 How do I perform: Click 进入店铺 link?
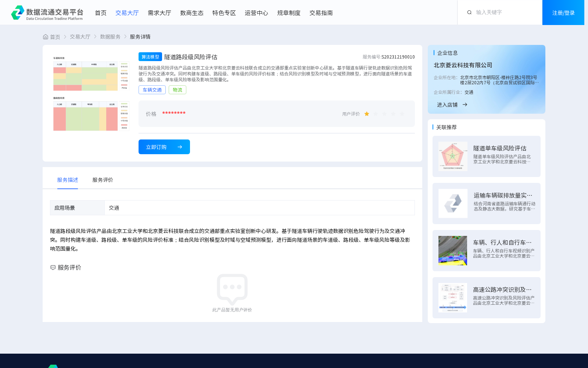point(447,105)
